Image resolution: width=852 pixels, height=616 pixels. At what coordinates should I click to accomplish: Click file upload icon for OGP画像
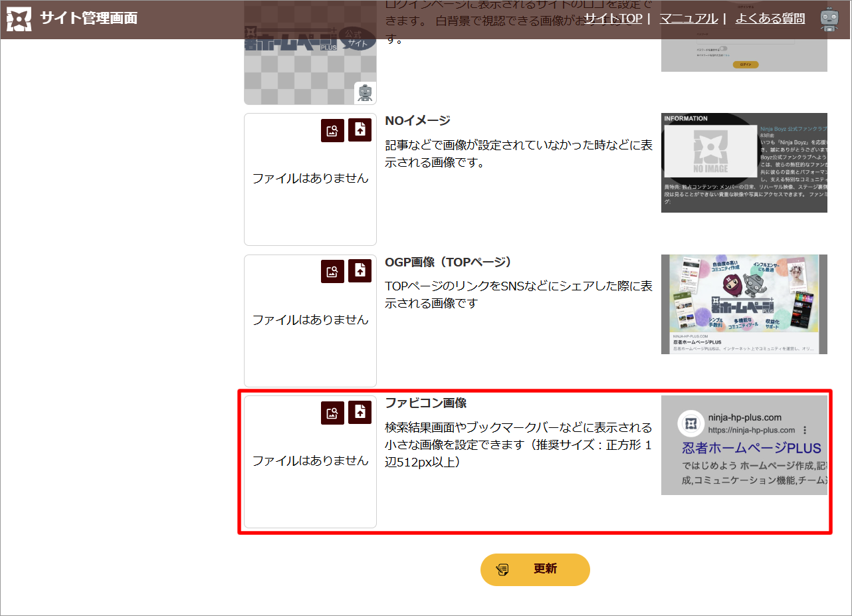pos(360,271)
